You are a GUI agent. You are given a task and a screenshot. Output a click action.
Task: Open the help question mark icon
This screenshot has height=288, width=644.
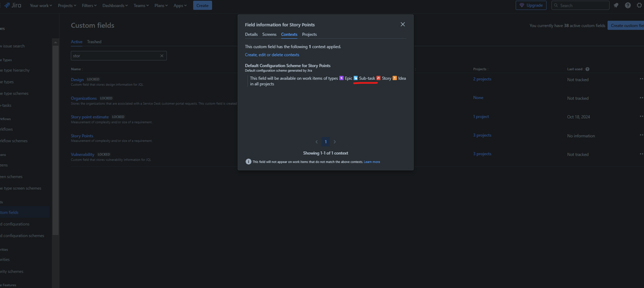[x=628, y=5]
